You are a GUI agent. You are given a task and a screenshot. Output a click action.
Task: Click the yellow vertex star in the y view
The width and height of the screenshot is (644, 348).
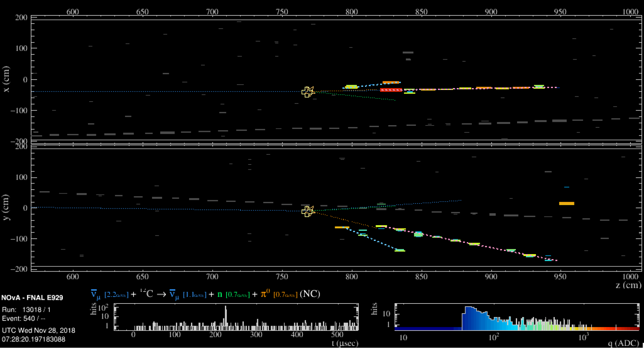coord(307,211)
